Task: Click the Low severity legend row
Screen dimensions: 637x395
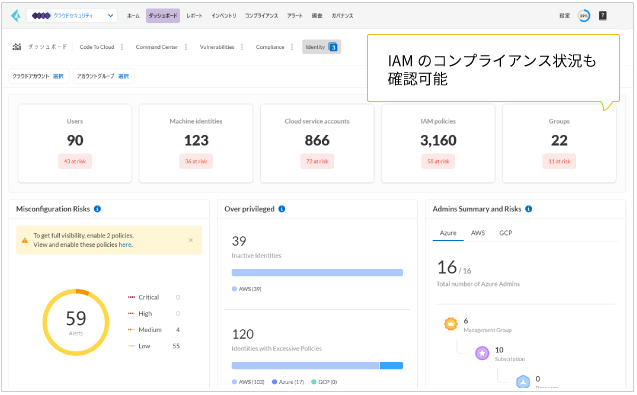Action: (154, 346)
